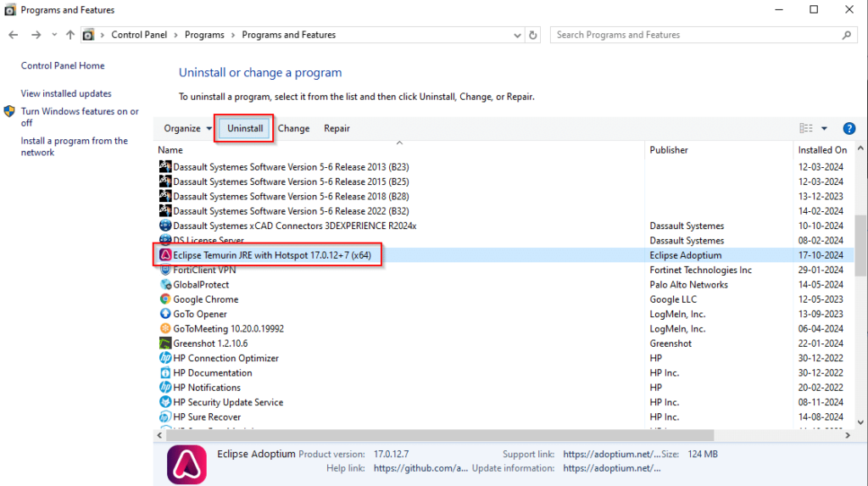Click the Control Panel address bar icon
The width and height of the screenshot is (868, 486).
(88, 35)
